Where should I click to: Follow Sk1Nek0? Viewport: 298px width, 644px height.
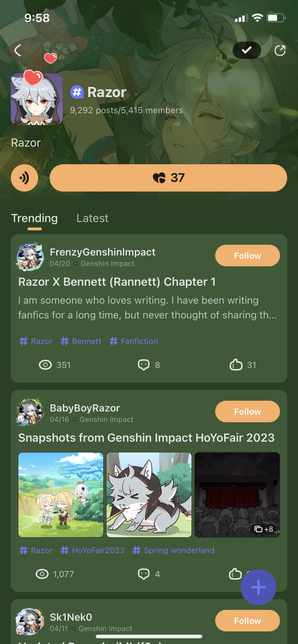[247, 621]
